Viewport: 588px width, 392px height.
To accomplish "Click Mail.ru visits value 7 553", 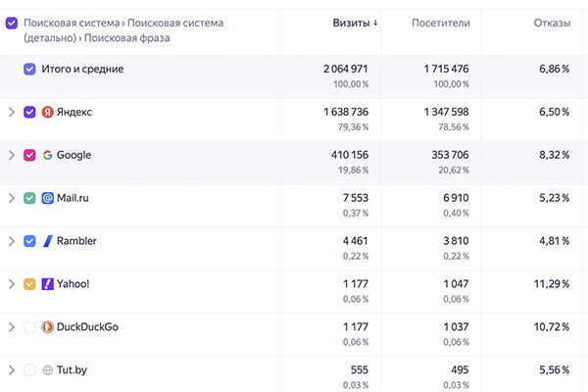I will (356, 198).
